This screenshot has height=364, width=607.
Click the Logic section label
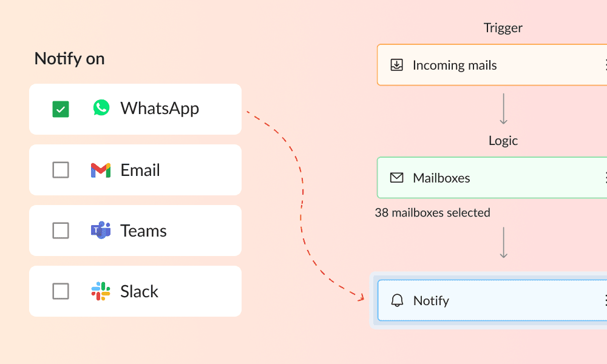503,141
